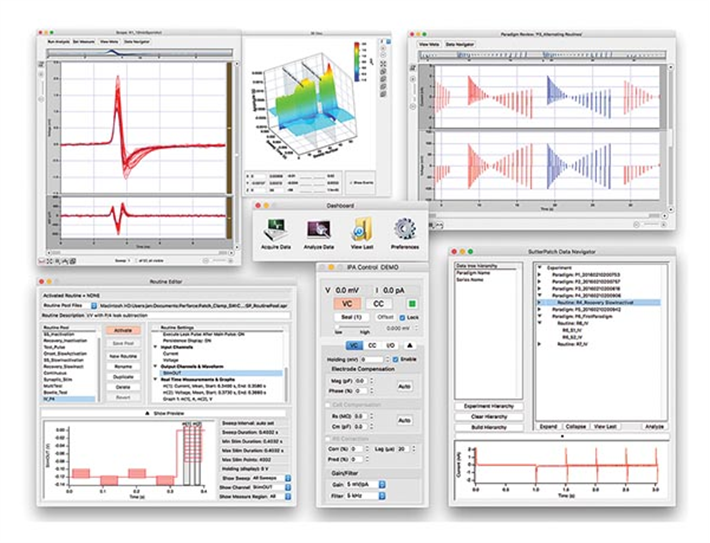Click the bottom cube view icon in 3D View sidebar
710x543 pixels.
(383, 94)
